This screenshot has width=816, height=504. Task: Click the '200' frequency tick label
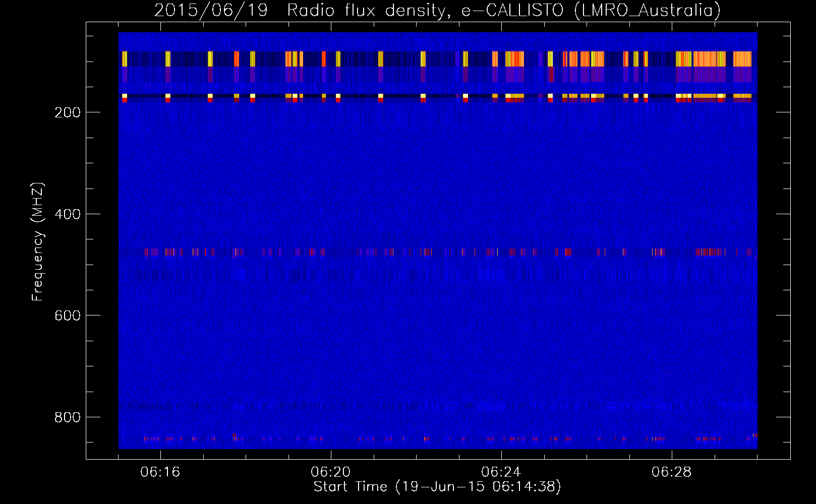pos(68,112)
